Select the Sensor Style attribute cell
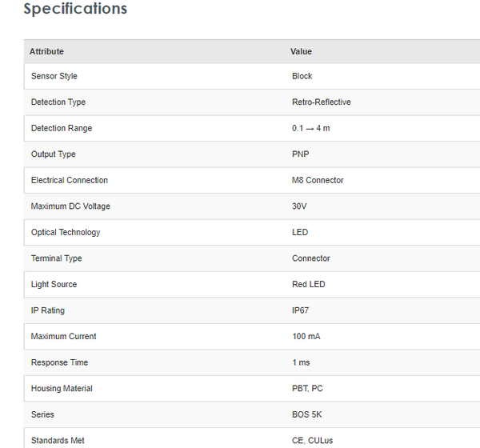 [54, 76]
